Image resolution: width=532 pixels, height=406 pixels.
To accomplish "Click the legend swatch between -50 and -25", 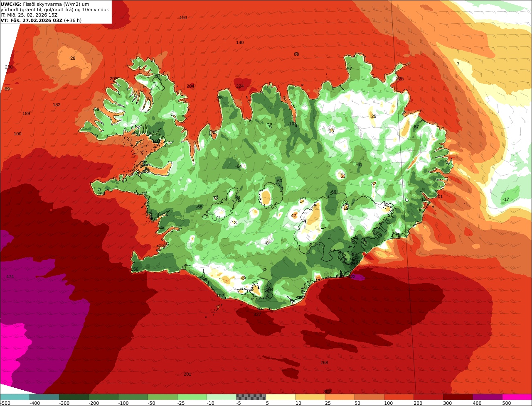I will pyautogui.click(x=163, y=397).
